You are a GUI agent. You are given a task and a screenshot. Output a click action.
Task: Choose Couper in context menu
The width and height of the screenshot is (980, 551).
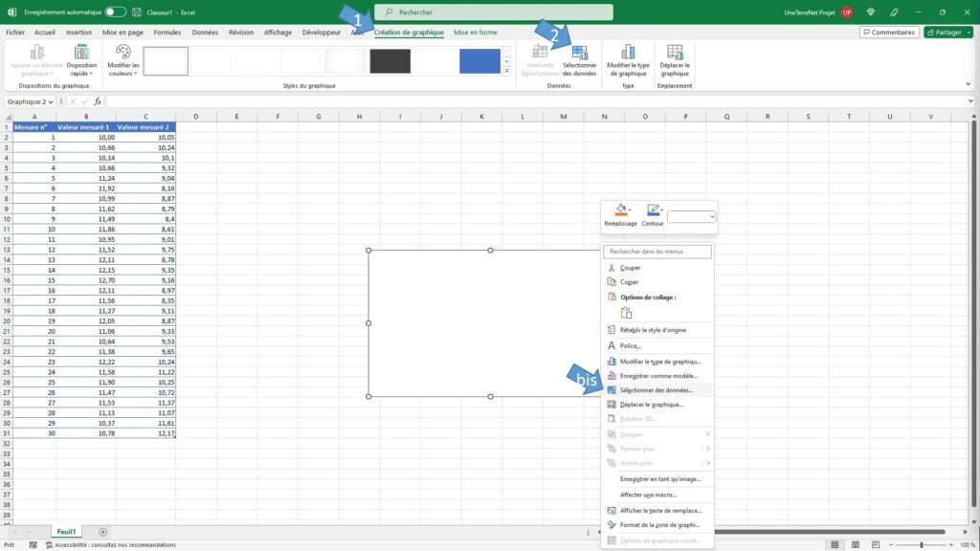[x=657, y=268]
